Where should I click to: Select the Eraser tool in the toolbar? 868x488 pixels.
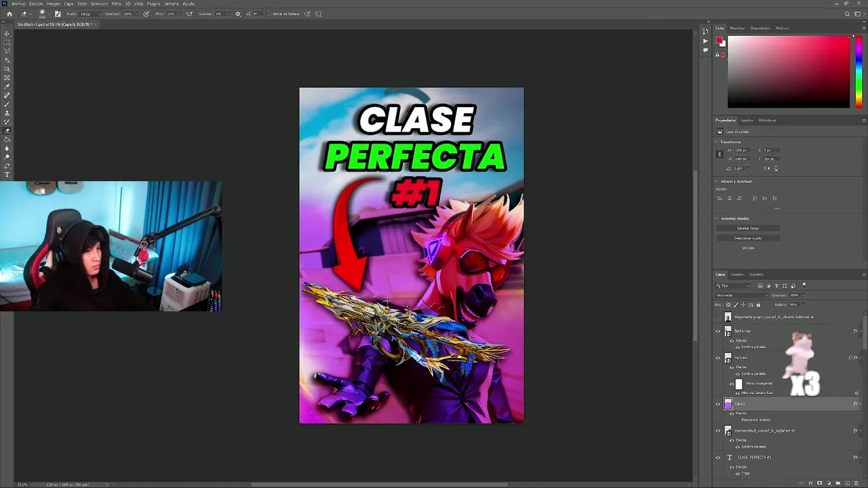[7, 130]
